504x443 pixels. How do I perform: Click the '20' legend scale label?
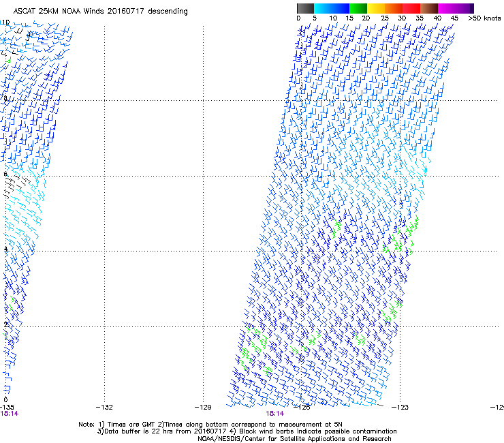pos(366,18)
